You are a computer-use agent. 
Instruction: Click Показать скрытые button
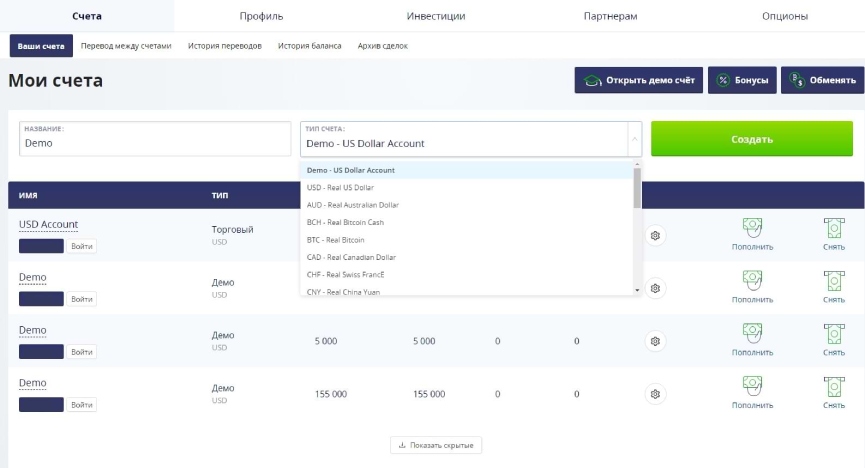click(x=436, y=445)
